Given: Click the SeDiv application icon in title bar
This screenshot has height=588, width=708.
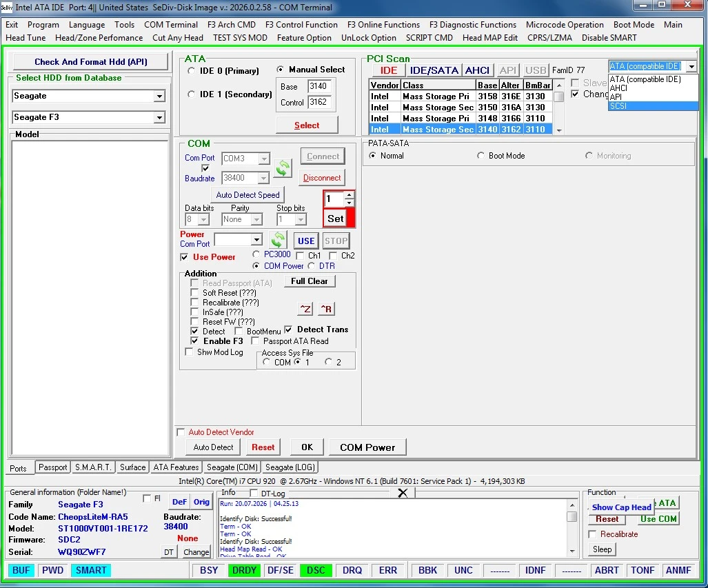Looking at the screenshot, I should coord(7,7).
